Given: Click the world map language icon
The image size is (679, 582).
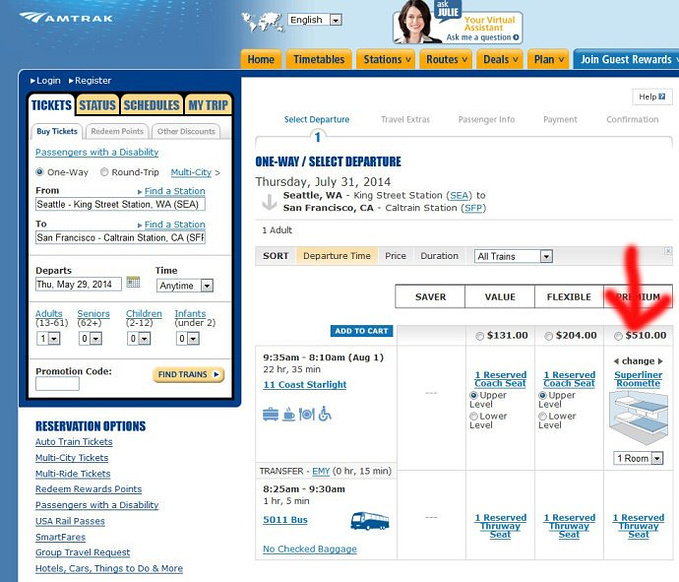Looking at the screenshot, I should click(262, 22).
